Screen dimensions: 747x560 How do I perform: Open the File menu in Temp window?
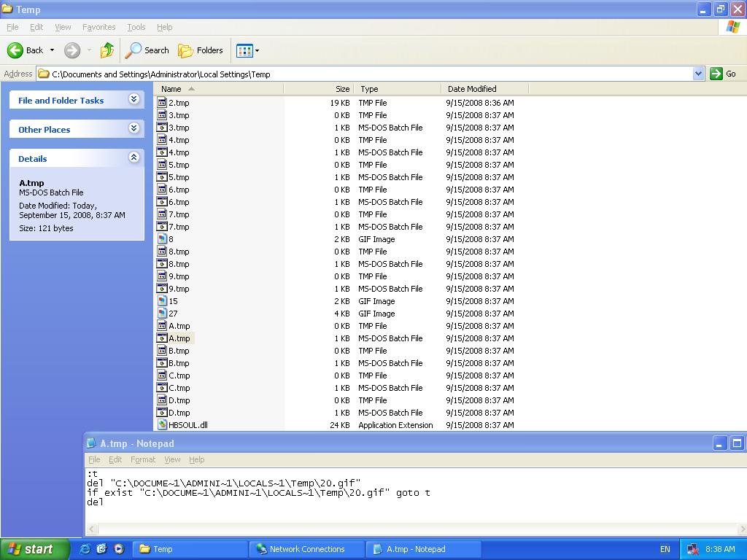click(x=12, y=27)
